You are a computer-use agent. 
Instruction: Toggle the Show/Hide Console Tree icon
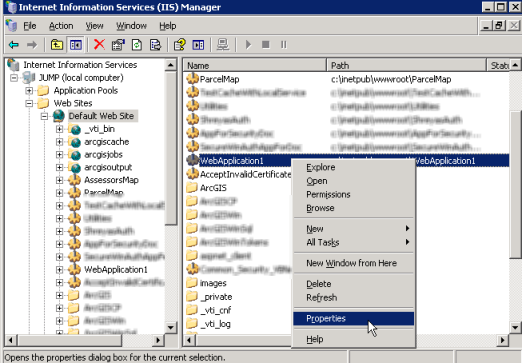pyautogui.click(x=76, y=45)
